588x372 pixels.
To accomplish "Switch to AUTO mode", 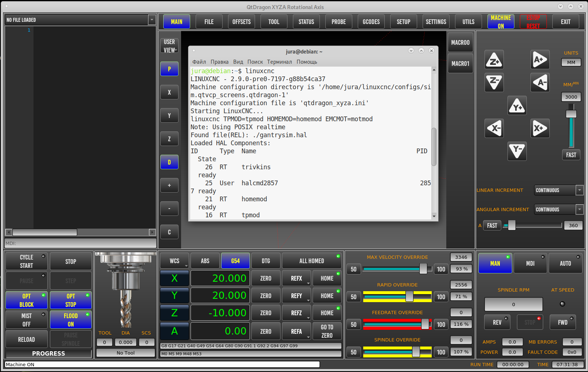I will (x=565, y=263).
